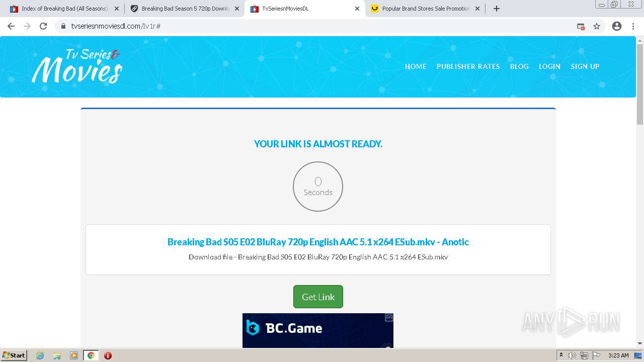644x362 pixels.
Task: Reload the page with the refresh icon
Action: pyautogui.click(x=43, y=26)
